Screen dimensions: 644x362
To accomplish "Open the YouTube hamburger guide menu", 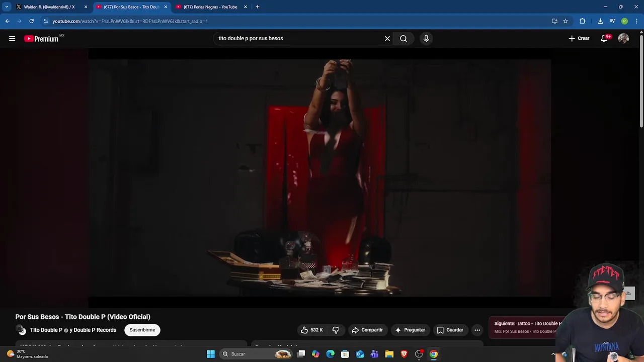I will click(12, 39).
